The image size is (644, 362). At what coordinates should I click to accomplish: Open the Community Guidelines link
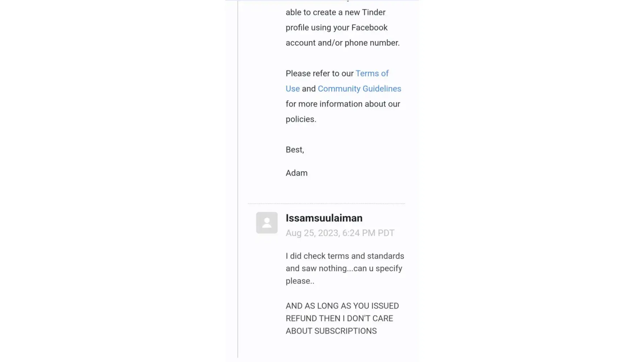click(x=359, y=89)
